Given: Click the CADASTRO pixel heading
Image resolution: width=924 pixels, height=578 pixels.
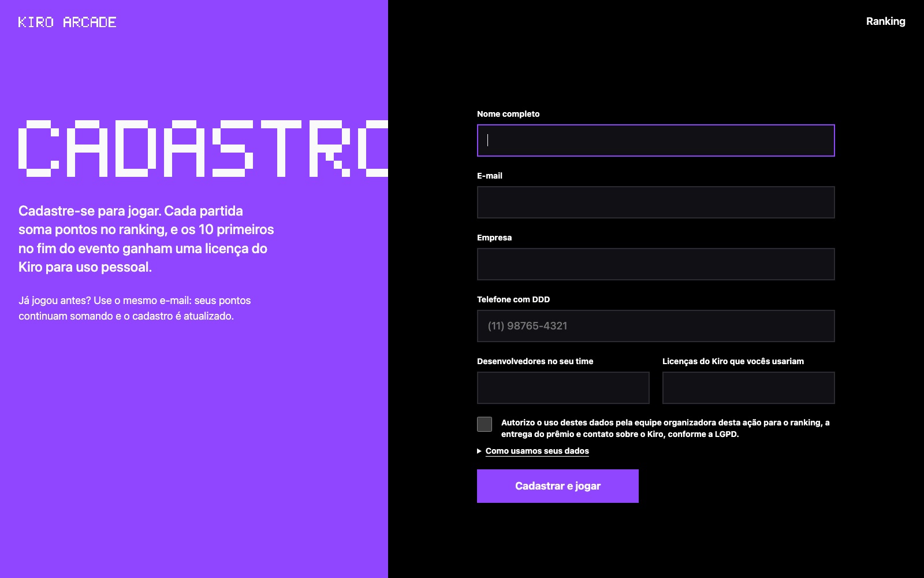Looking at the screenshot, I should tap(203, 149).
